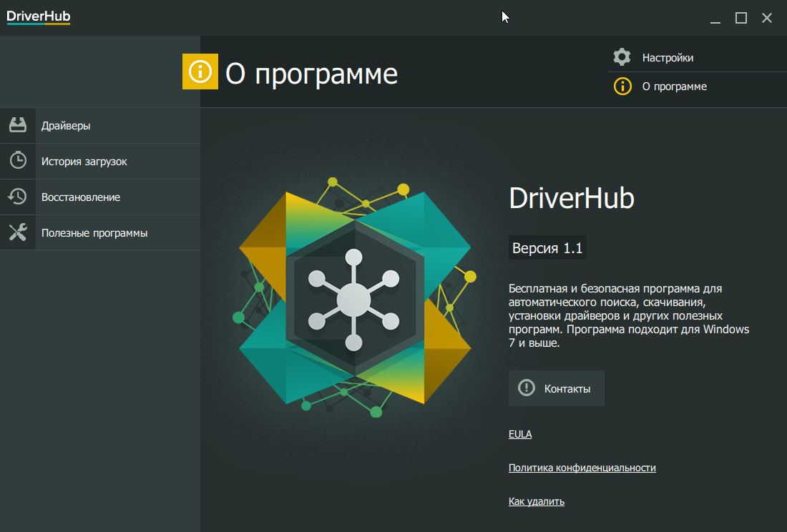Select О программе in top-right menu
This screenshot has width=787, height=532.
tap(674, 87)
